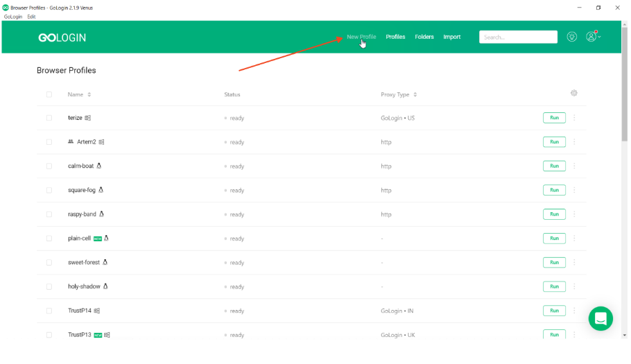Focus the Search input field
The height and width of the screenshot is (364, 631).
click(518, 37)
